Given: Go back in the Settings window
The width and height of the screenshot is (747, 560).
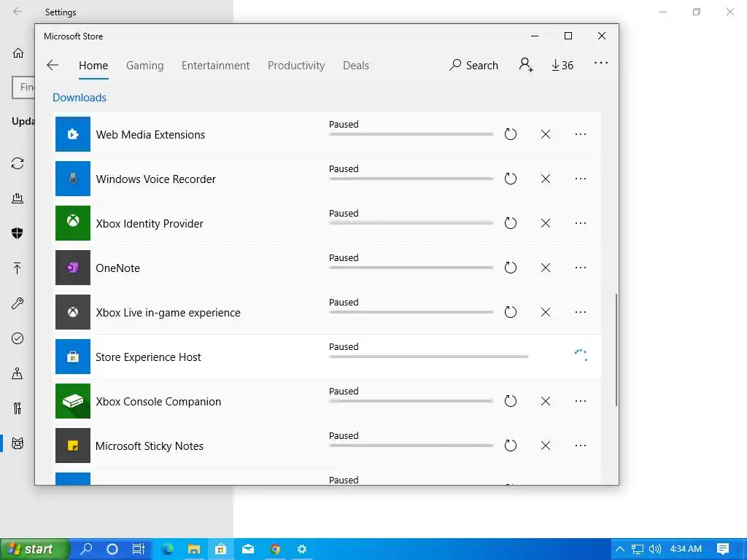Looking at the screenshot, I should pos(18,12).
